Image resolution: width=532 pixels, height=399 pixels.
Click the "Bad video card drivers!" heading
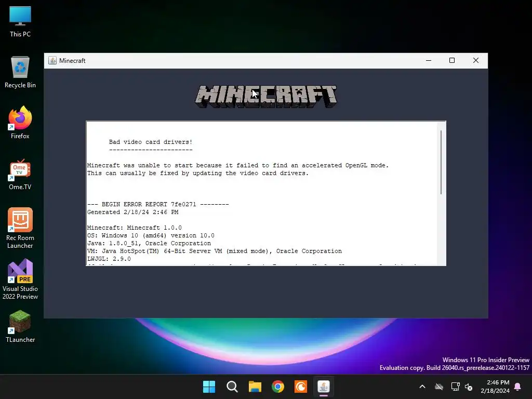tap(151, 142)
